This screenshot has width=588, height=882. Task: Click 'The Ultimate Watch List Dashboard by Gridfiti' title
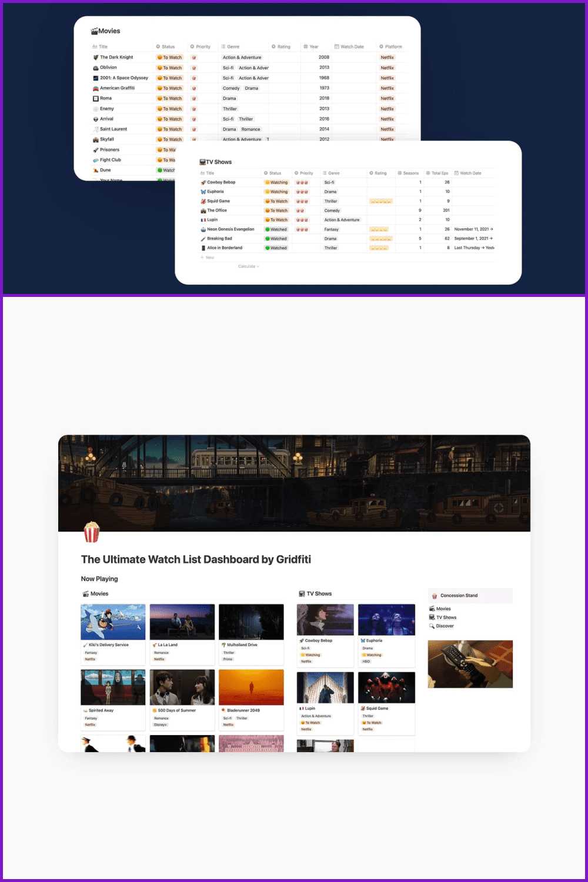coord(196,560)
